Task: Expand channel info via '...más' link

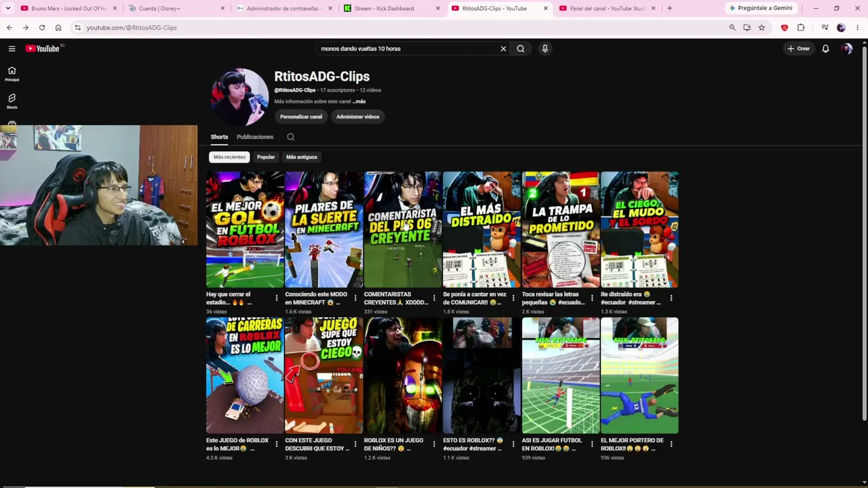Action: tap(359, 102)
